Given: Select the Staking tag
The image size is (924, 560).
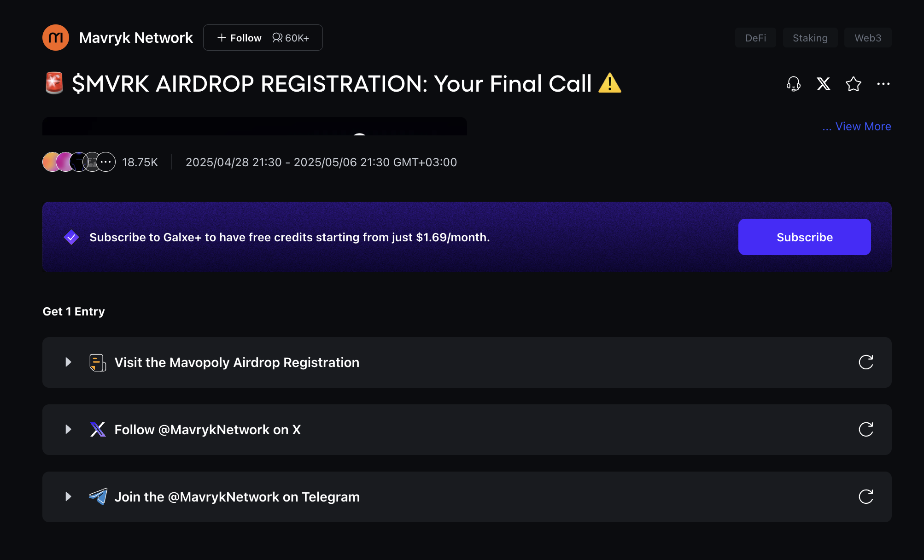Looking at the screenshot, I should click(810, 38).
